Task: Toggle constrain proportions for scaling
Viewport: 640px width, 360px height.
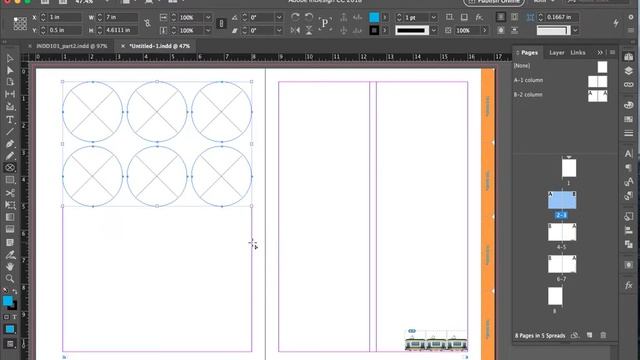Action: [x=221, y=24]
